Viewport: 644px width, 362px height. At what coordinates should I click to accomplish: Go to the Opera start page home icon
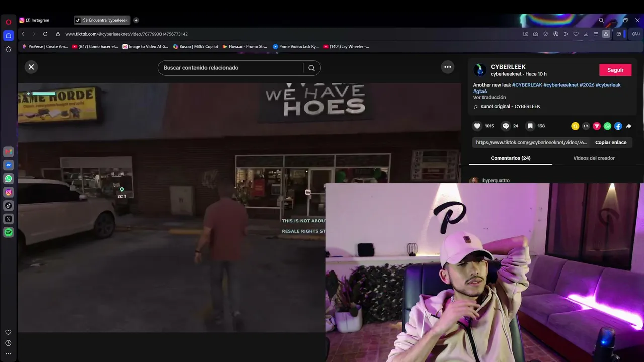click(8, 35)
